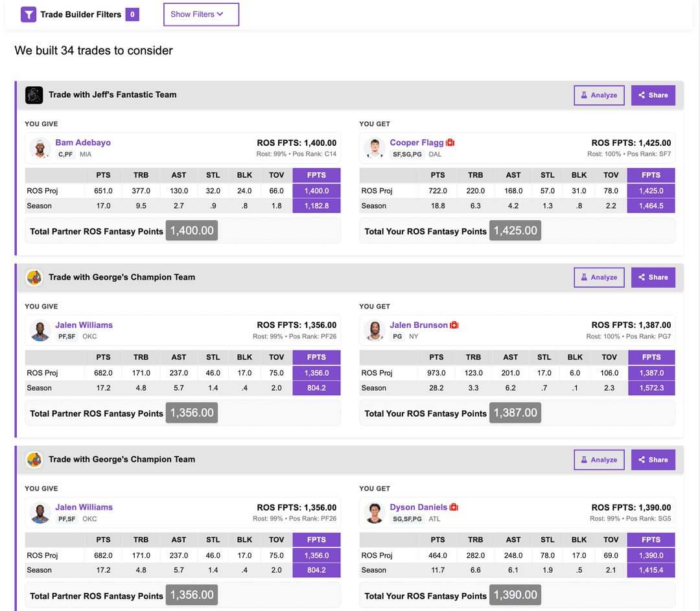Open the Show Filters dropdown

click(201, 14)
